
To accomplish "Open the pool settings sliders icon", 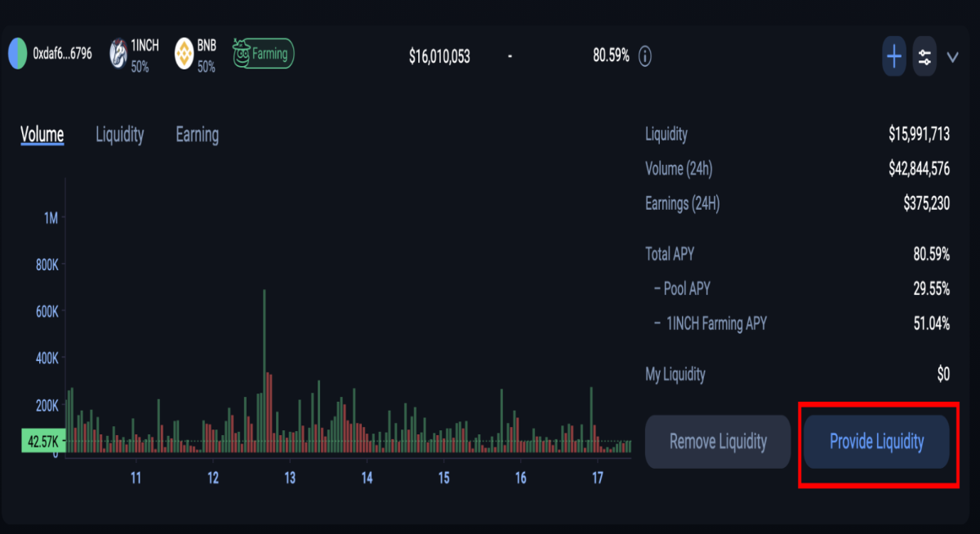I will pyautogui.click(x=924, y=56).
